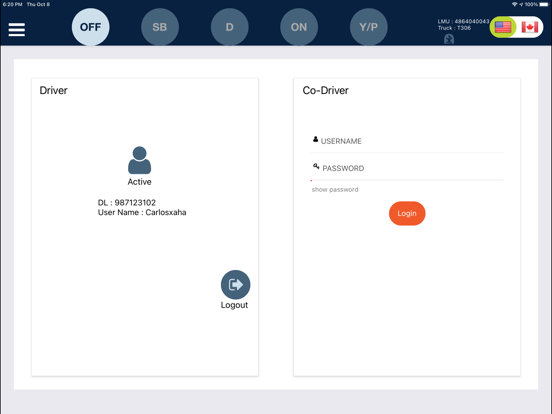Click the Co-Driver PASSWORD field
Screen dimensions: 552x414
tap(407, 168)
